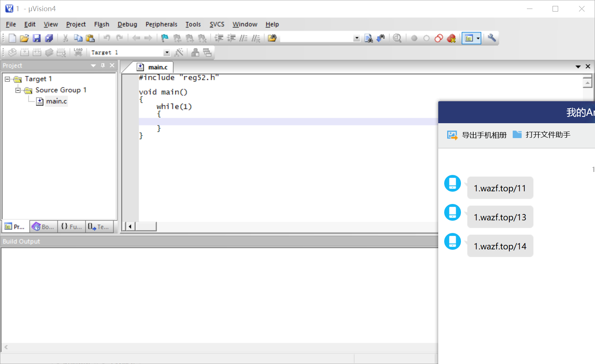The height and width of the screenshot is (364, 595).
Task: Toggle the project window view button
Action: point(469,38)
